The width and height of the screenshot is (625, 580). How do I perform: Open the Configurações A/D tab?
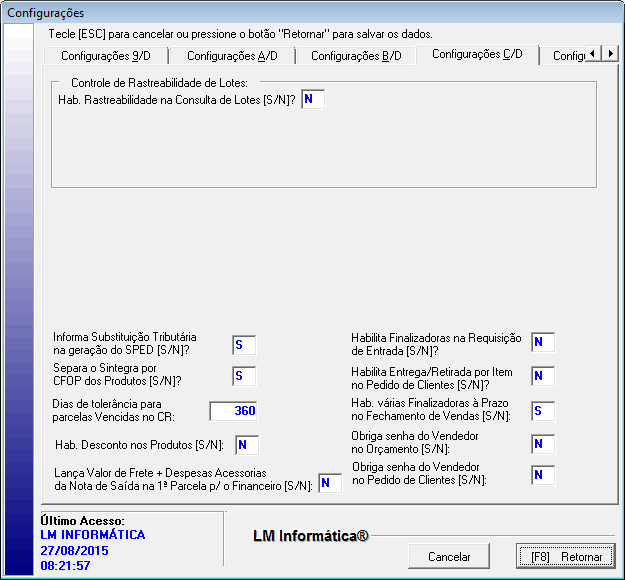click(x=231, y=56)
